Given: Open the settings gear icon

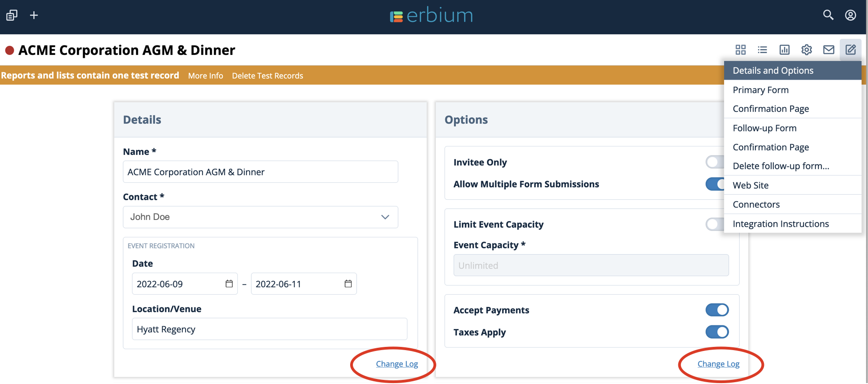Looking at the screenshot, I should click(x=807, y=49).
